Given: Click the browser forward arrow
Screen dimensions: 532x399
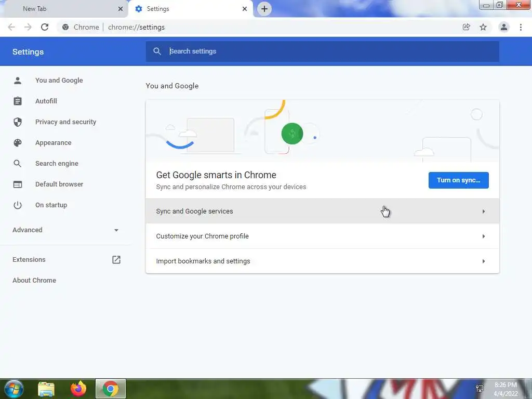Looking at the screenshot, I should pos(28,27).
